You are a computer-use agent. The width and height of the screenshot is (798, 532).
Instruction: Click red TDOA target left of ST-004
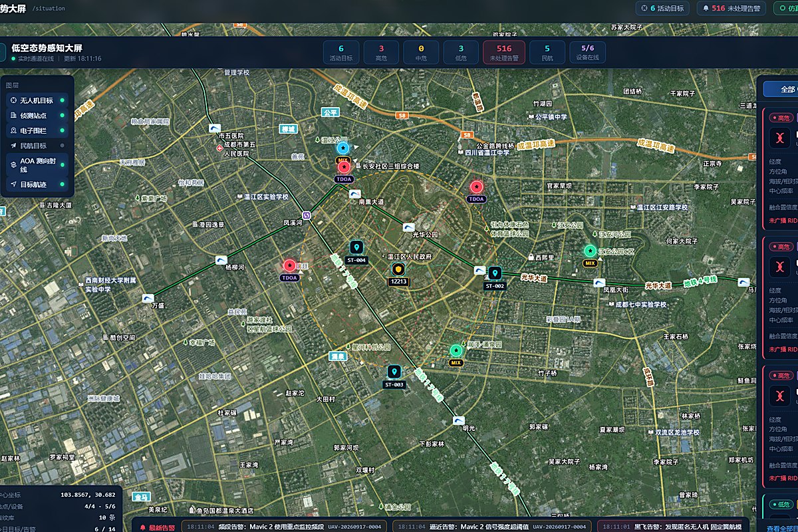(289, 266)
